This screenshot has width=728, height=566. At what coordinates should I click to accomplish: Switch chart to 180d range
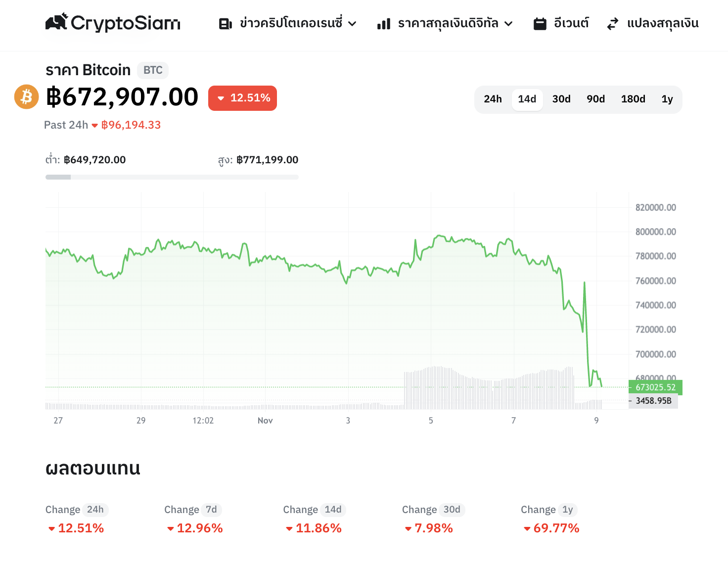(x=633, y=99)
